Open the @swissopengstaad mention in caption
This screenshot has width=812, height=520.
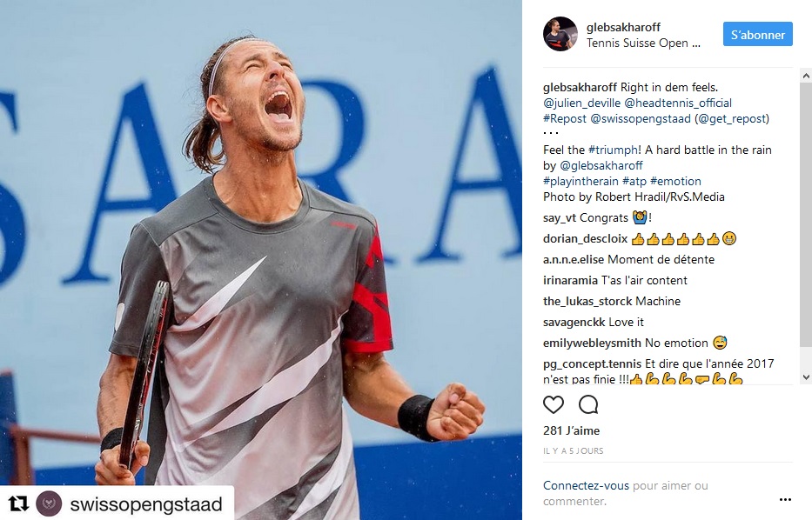641,119
